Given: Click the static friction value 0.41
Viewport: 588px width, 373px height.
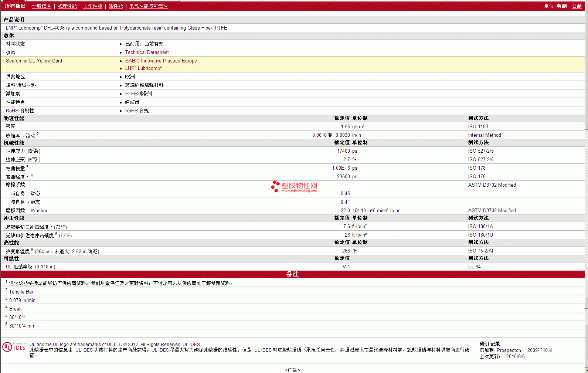Looking at the screenshot, I should (345, 202).
